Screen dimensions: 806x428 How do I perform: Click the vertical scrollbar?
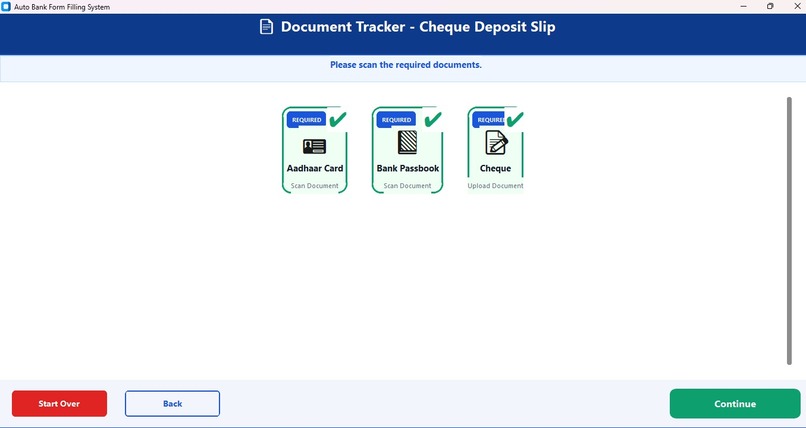(x=789, y=231)
